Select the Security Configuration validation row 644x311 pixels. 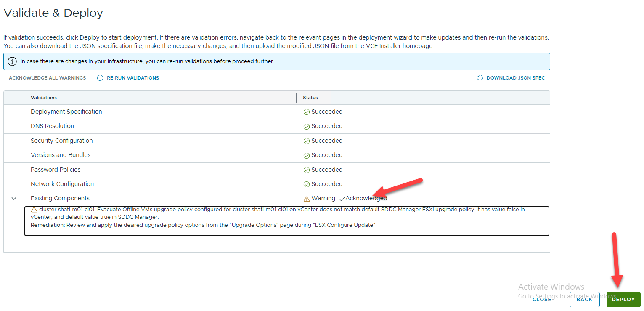[61, 141]
